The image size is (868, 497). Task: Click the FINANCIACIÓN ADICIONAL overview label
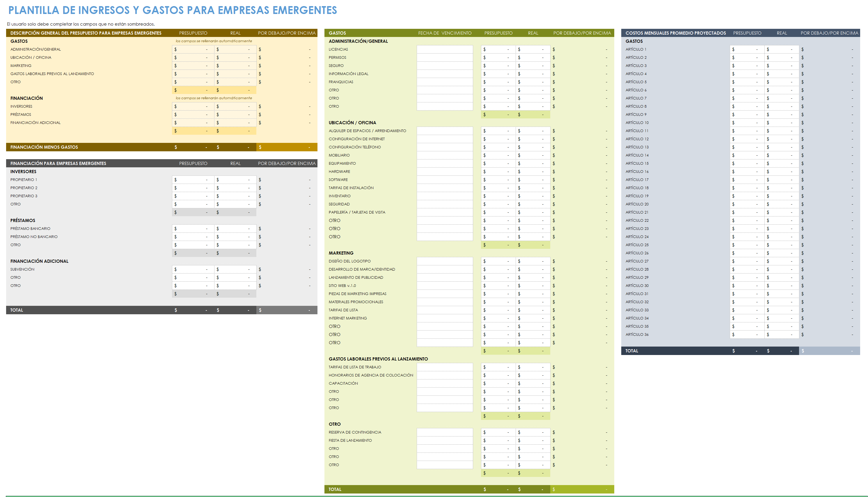(x=35, y=123)
